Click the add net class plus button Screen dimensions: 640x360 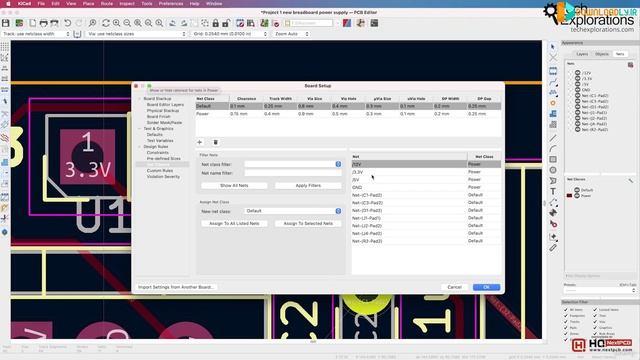click(x=200, y=142)
